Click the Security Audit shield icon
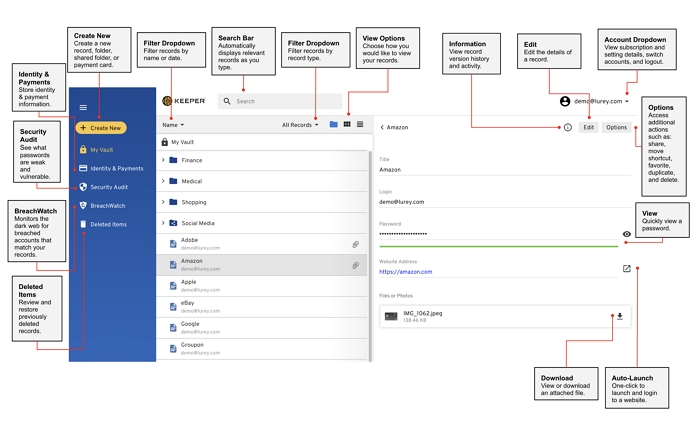The height and width of the screenshot is (432, 700). (83, 187)
